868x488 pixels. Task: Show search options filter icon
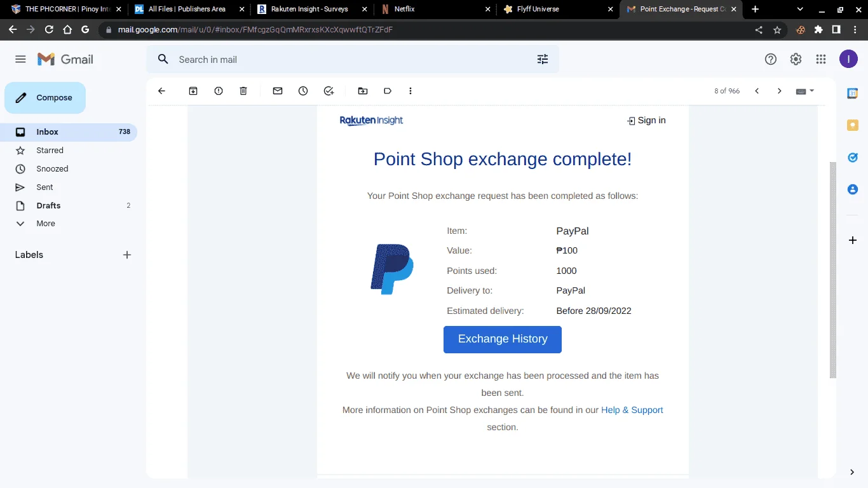pyautogui.click(x=543, y=59)
